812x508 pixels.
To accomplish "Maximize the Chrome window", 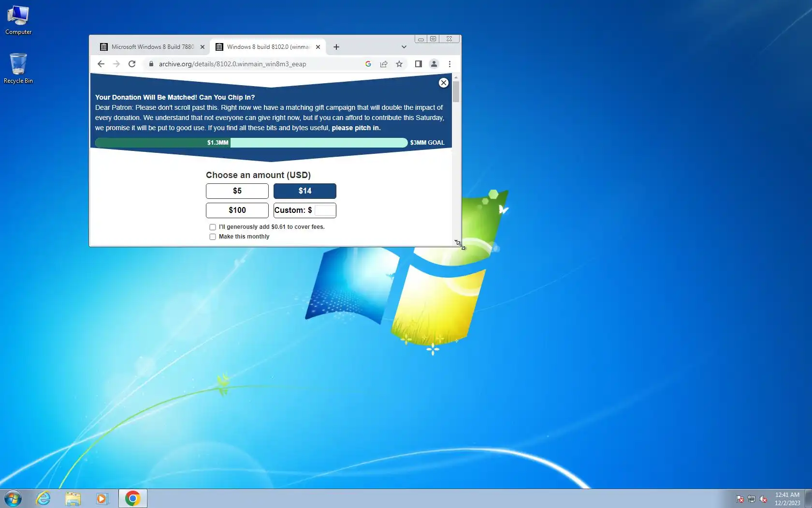I will [x=433, y=39].
